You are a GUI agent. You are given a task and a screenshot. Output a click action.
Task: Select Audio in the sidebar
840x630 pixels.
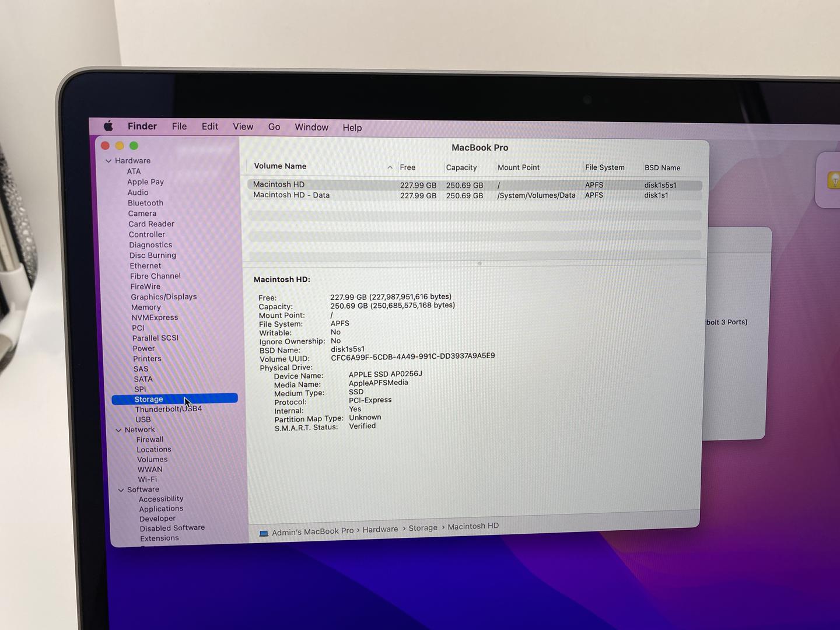138,192
